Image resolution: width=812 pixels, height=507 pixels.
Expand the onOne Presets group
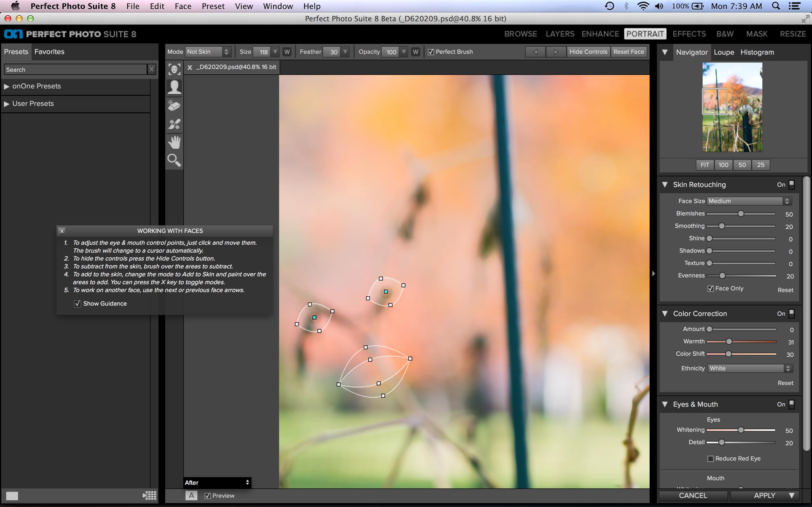tap(7, 86)
